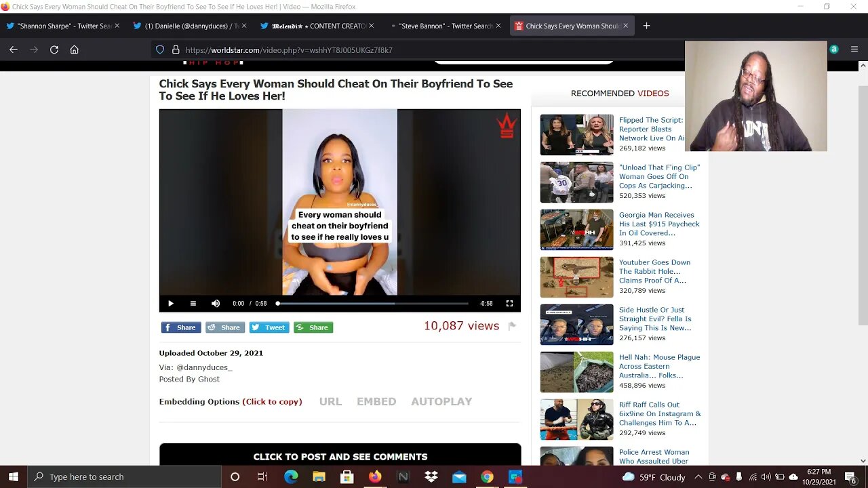Open the Youtuber Goes Down The Rabbit Hole link
The width and height of the screenshot is (868, 488).
click(x=654, y=271)
